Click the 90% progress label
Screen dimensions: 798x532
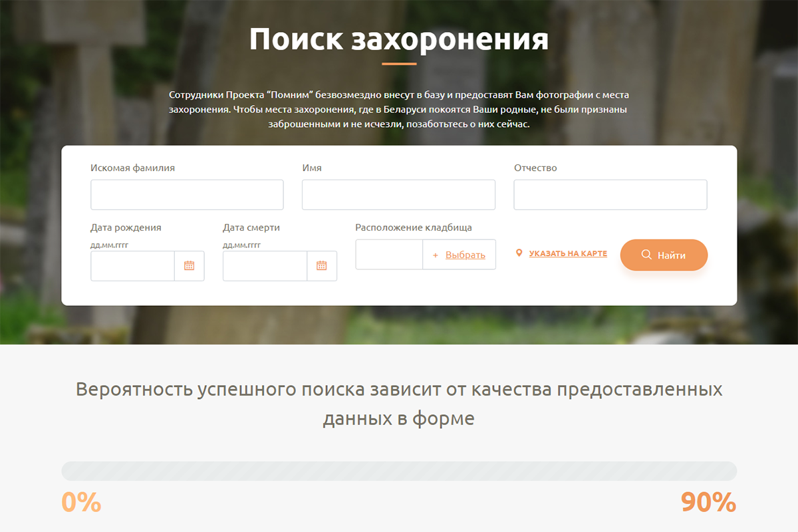708,503
